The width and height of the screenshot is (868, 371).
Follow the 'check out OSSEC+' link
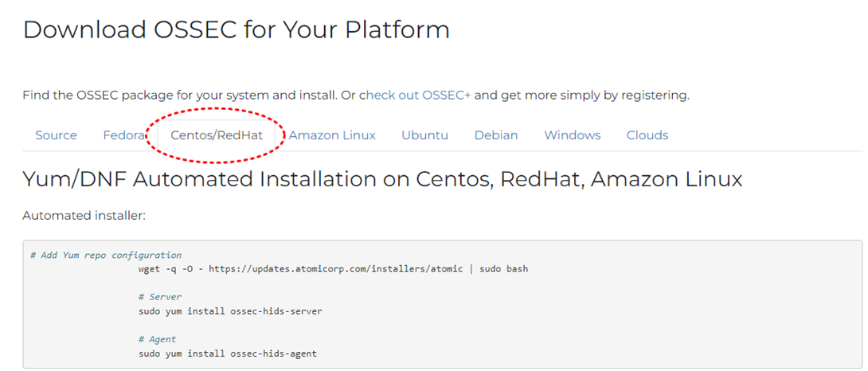click(415, 96)
